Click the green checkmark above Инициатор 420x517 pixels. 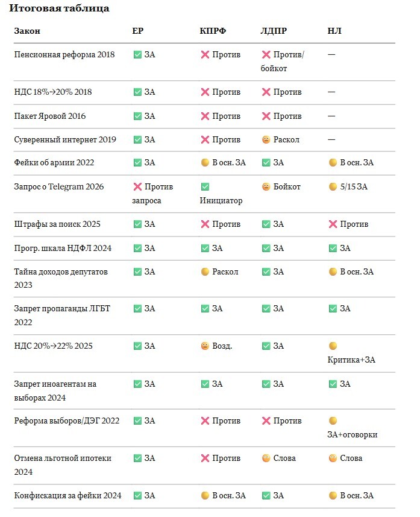(x=205, y=187)
